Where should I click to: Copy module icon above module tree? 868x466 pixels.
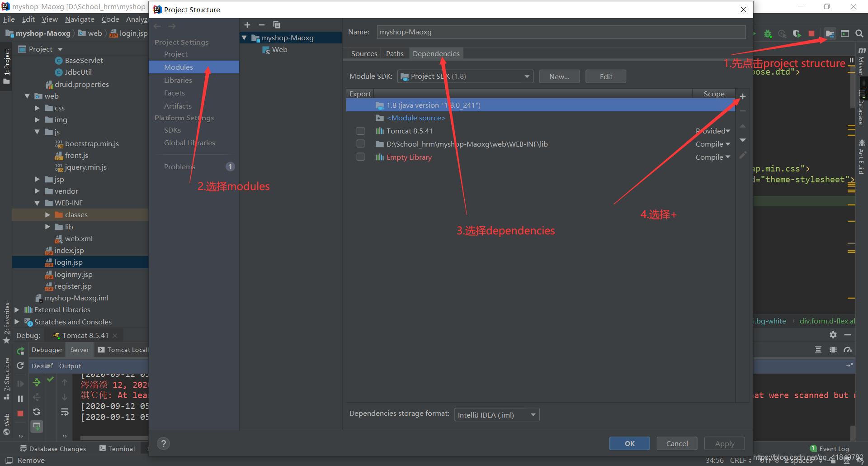(277, 25)
